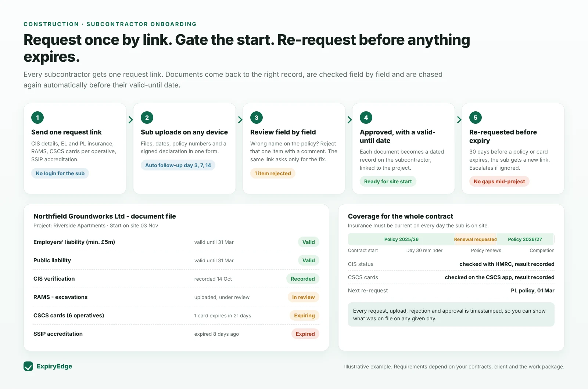Click the 'CIS verification' row label
This screenshot has width=588, height=389.
tap(54, 279)
